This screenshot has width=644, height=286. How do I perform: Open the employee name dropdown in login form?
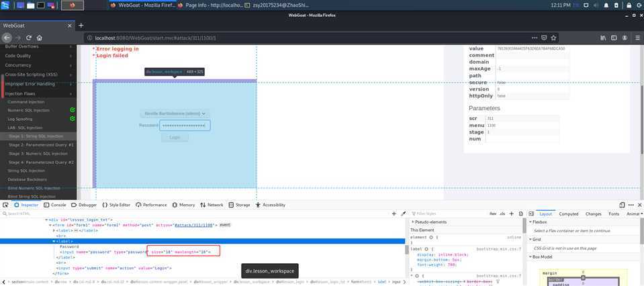175,113
